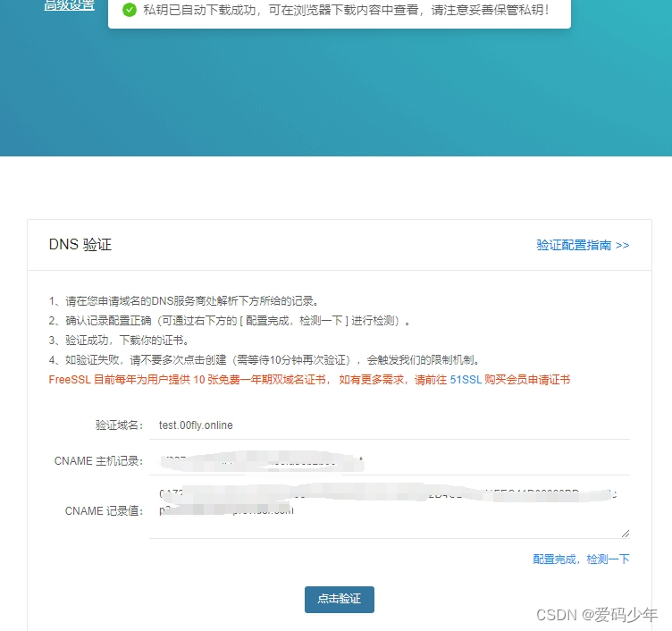Click the CSDN watermark text
672x631 pixels.
tap(596, 615)
